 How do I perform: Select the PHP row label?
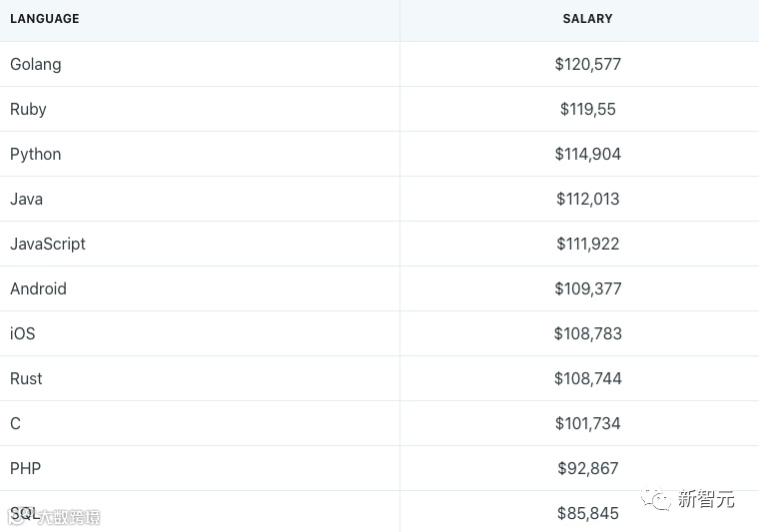coord(25,468)
